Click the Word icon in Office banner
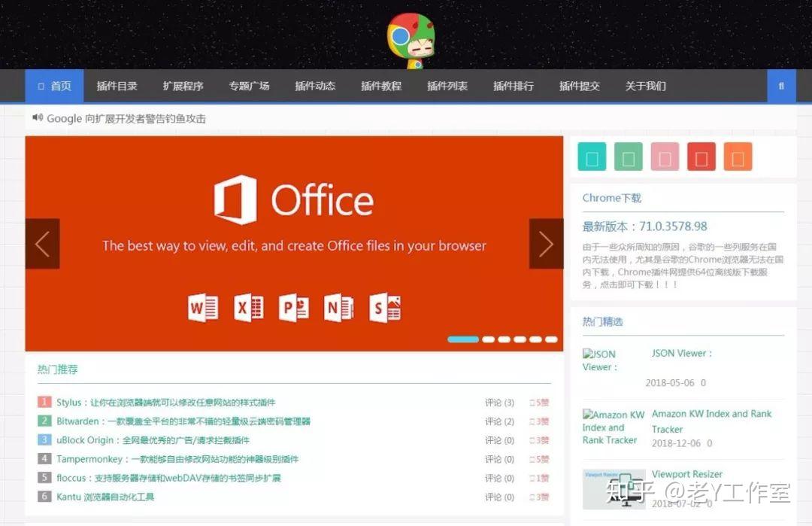Image resolution: width=812 pixels, height=526 pixels. (203, 308)
